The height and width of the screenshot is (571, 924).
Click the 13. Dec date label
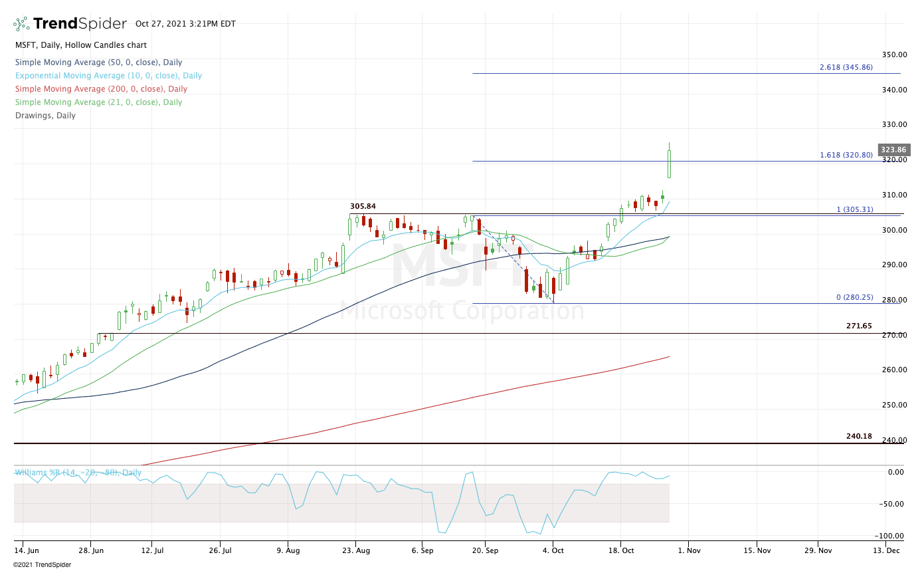[886, 550]
